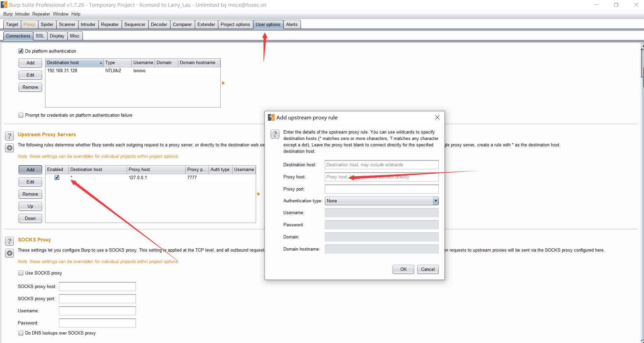Open help for SOCKS Proxy section
This screenshot has height=343, width=644.
point(9,241)
